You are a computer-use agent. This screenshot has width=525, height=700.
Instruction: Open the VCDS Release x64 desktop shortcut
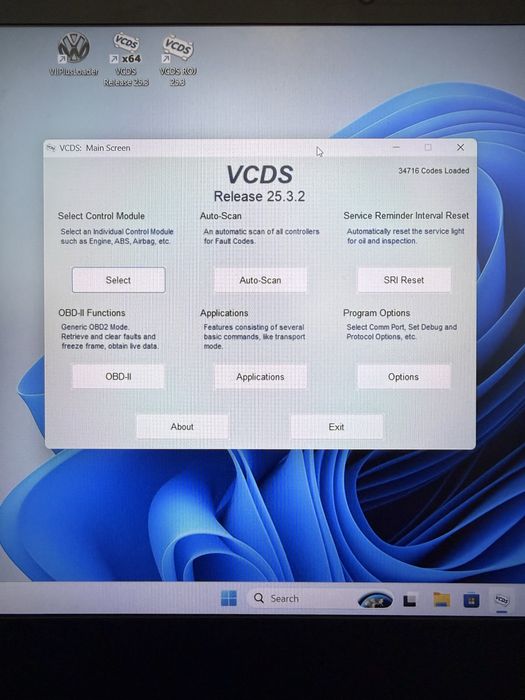(x=126, y=59)
